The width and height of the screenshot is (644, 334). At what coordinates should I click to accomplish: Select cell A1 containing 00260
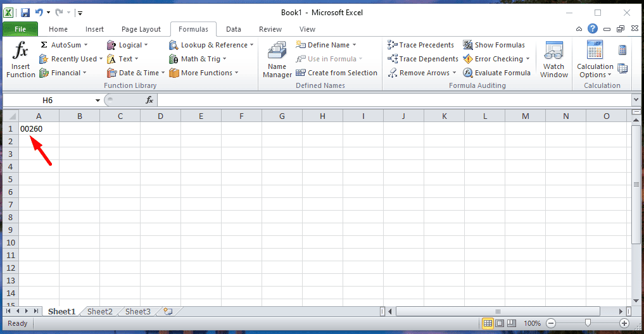point(39,128)
